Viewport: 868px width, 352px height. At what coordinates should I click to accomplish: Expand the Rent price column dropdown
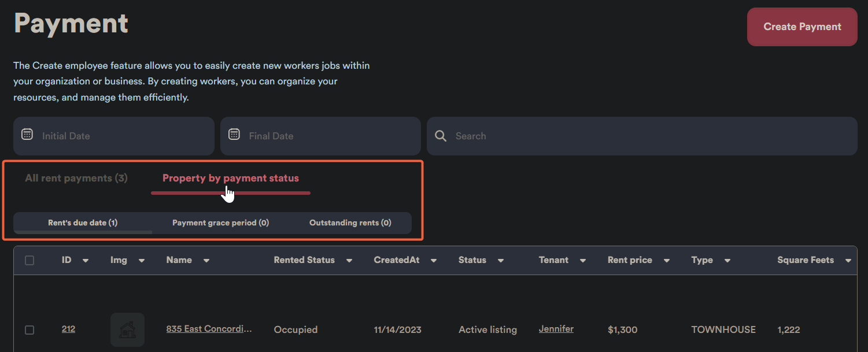667,261
